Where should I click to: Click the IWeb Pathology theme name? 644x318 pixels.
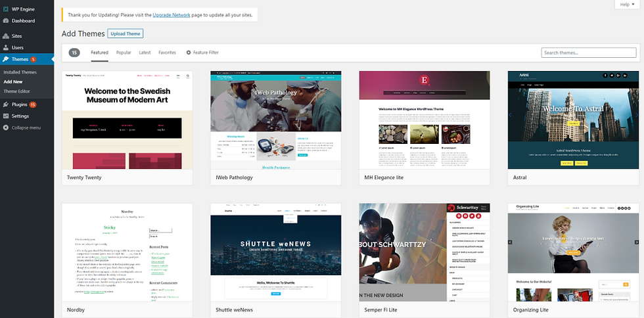[x=234, y=177]
